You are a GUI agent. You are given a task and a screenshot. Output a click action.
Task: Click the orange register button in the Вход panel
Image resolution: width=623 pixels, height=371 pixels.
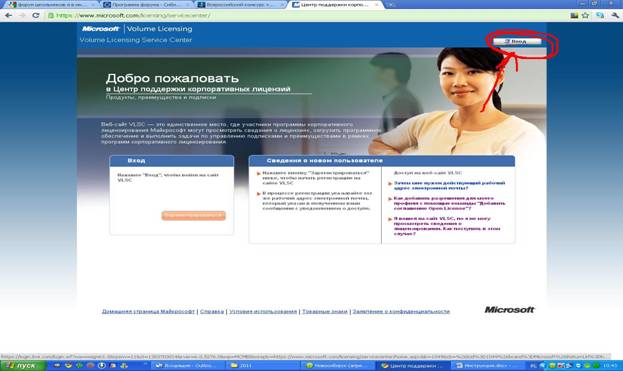[193, 215]
